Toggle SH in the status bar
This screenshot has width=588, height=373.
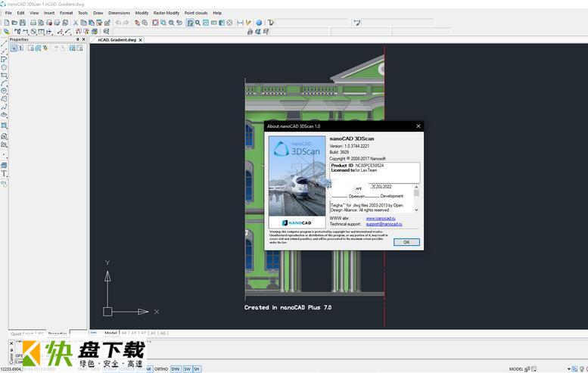coord(197,369)
